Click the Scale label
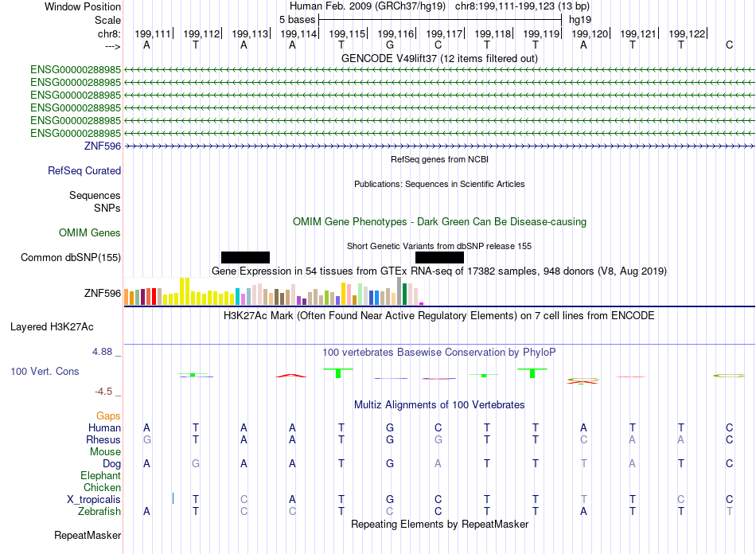Screen dimensions: 756x554 pos(107,20)
